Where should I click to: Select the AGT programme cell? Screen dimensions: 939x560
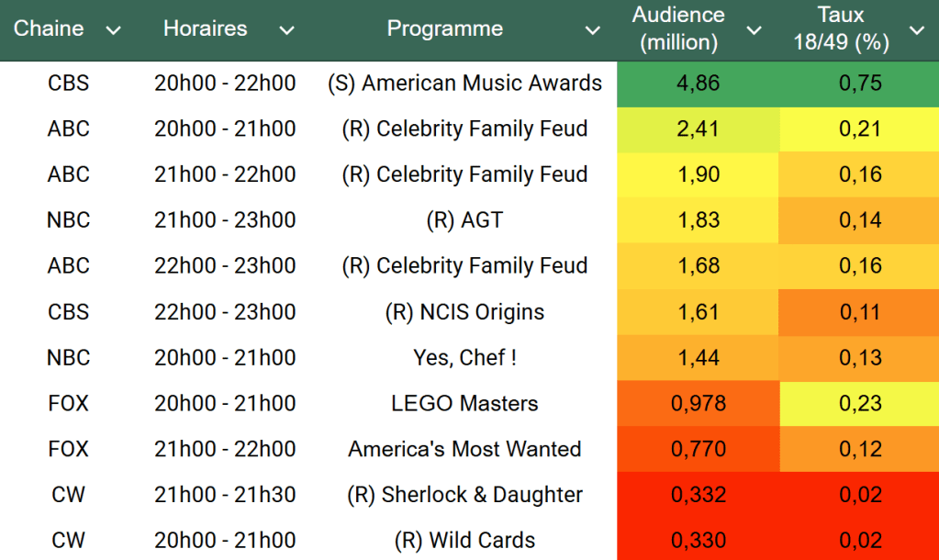click(464, 220)
